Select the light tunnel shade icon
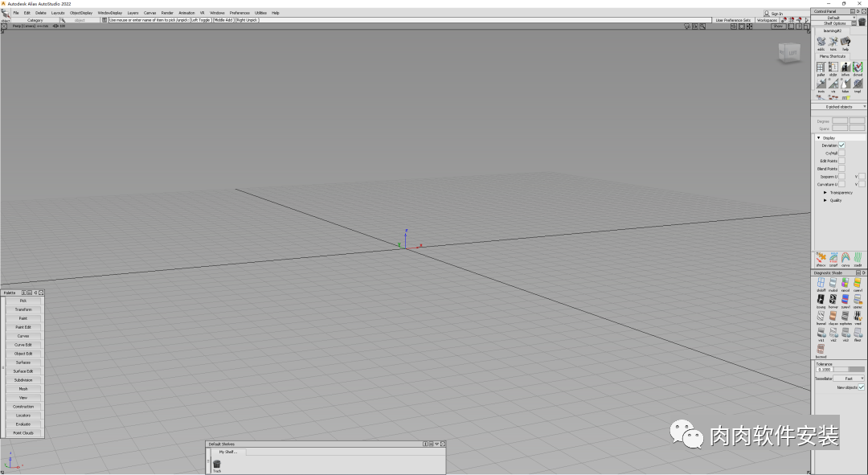868x475 pixels. tap(821, 316)
